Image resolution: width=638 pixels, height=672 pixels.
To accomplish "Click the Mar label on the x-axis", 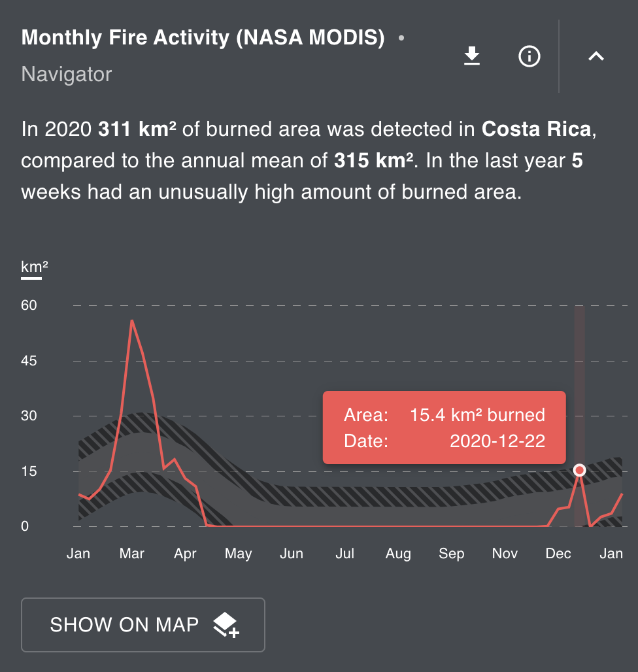I will [x=132, y=554].
